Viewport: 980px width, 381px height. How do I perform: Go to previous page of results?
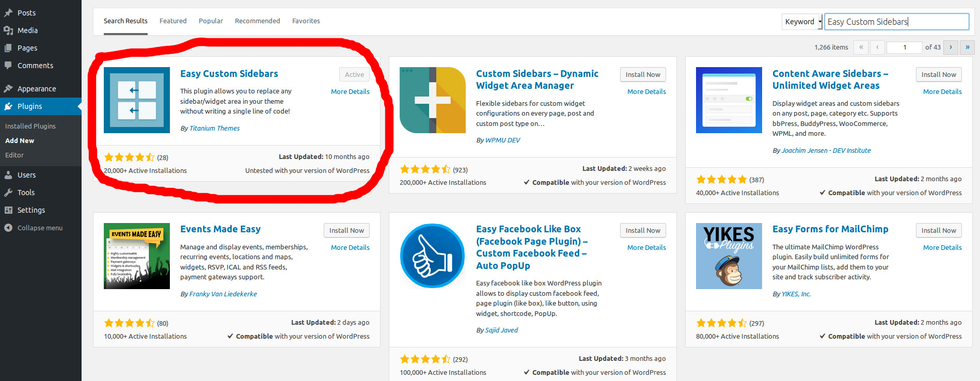pyautogui.click(x=877, y=47)
